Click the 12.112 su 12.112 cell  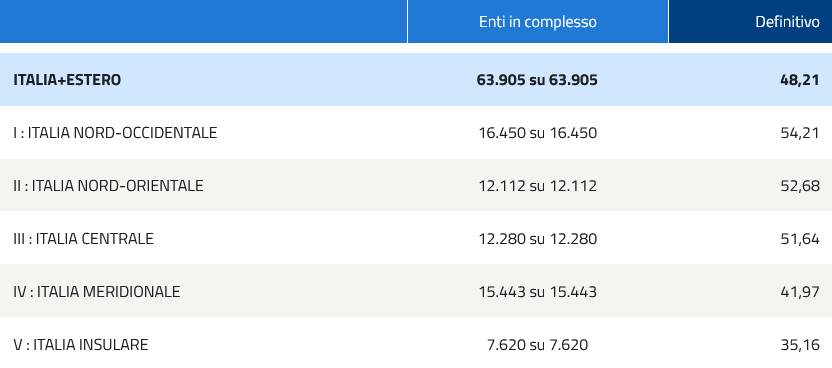click(538, 186)
